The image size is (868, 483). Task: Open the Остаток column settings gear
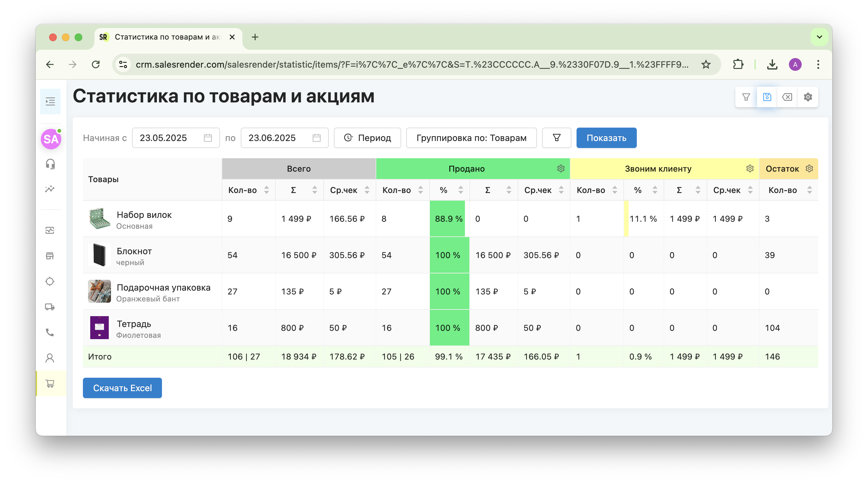click(x=809, y=168)
